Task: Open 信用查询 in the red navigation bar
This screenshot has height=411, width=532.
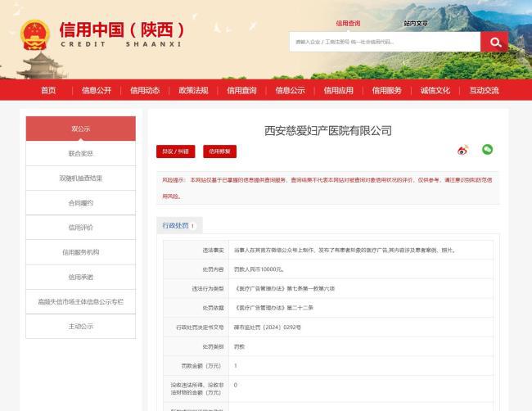Action: [x=241, y=90]
